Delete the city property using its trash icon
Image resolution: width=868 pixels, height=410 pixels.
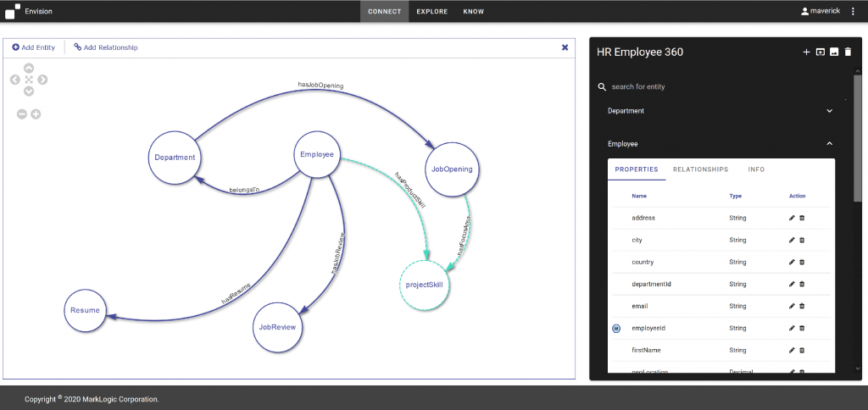tap(802, 240)
